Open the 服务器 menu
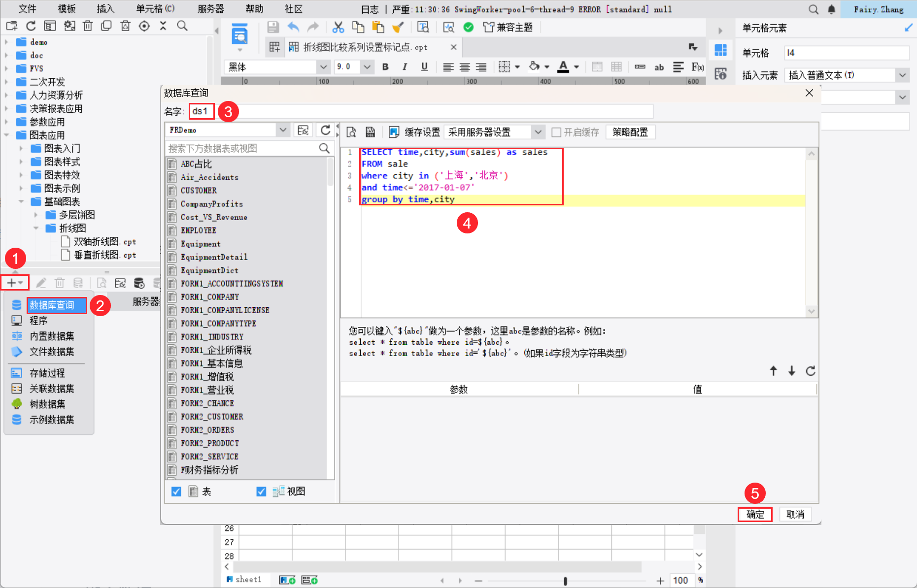 coord(211,9)
